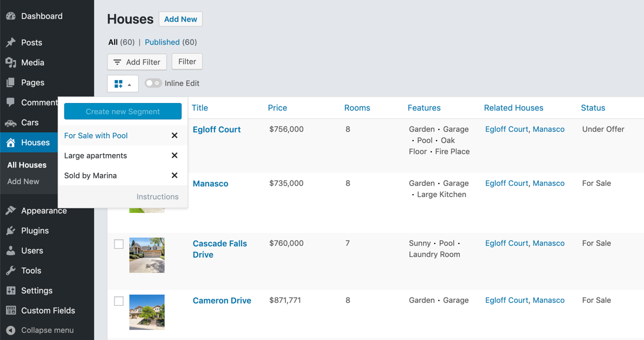This screenshot has height=340, width=644.
Task: Open the Custom Fields menu item
Action: point(48,311)
